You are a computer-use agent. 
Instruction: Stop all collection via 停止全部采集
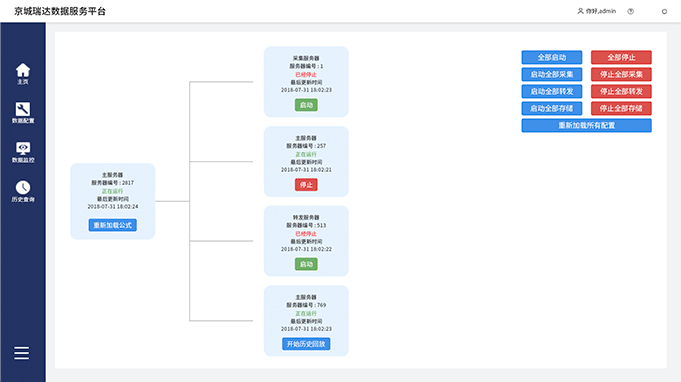click(x=621, y=74)
